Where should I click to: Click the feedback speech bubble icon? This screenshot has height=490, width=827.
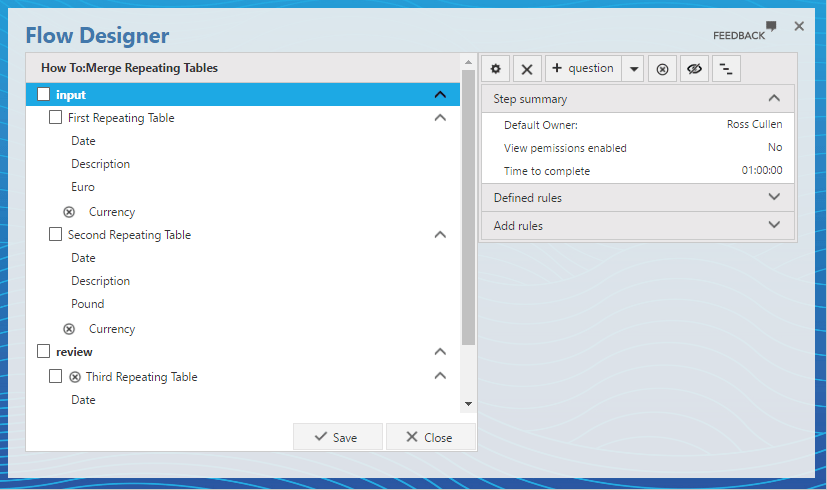[x=771, y=25]
